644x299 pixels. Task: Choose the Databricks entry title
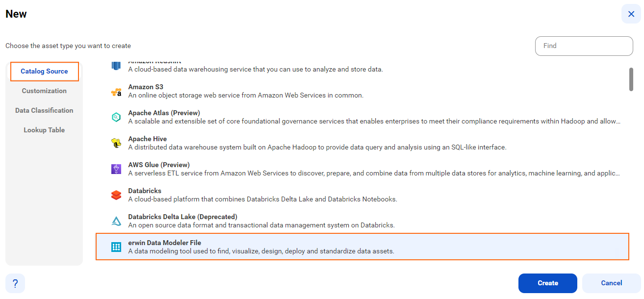145,191
